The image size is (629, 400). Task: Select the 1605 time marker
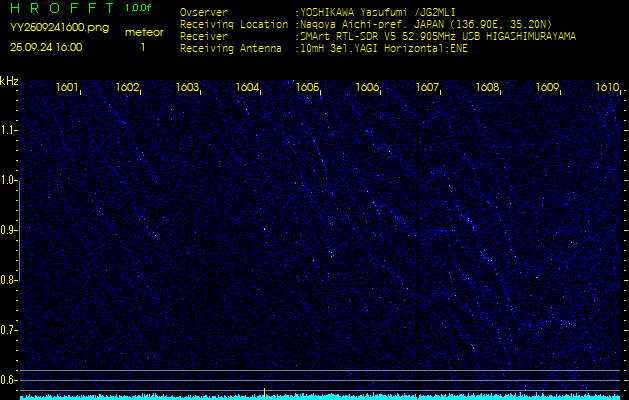[x=307, y=87]
